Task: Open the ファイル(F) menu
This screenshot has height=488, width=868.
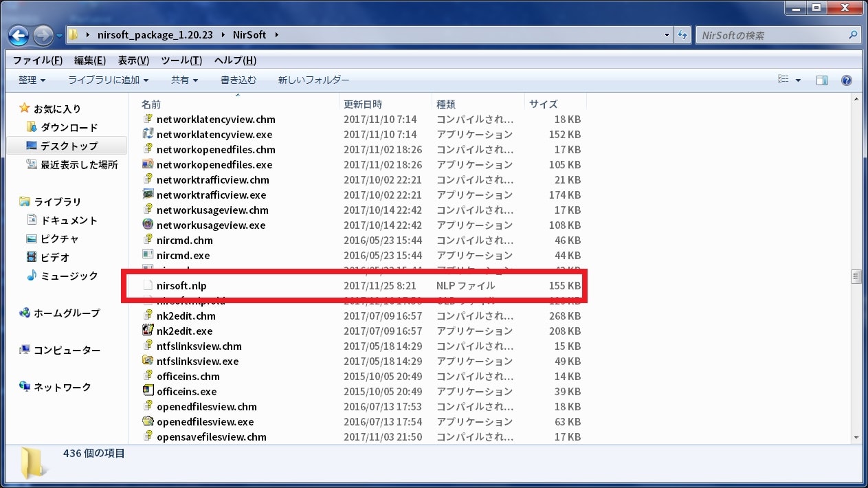Action: 38,60
